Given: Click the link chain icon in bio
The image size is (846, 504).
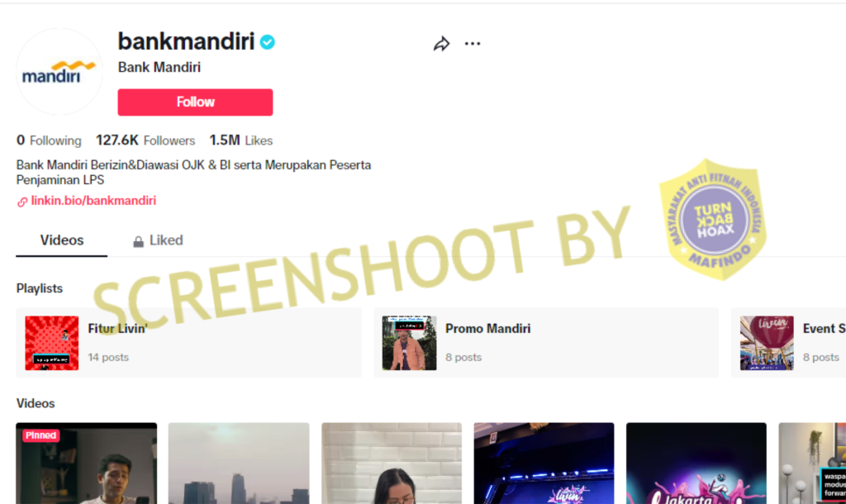Looking at the screenshot, I should click(x=22, y=202).
